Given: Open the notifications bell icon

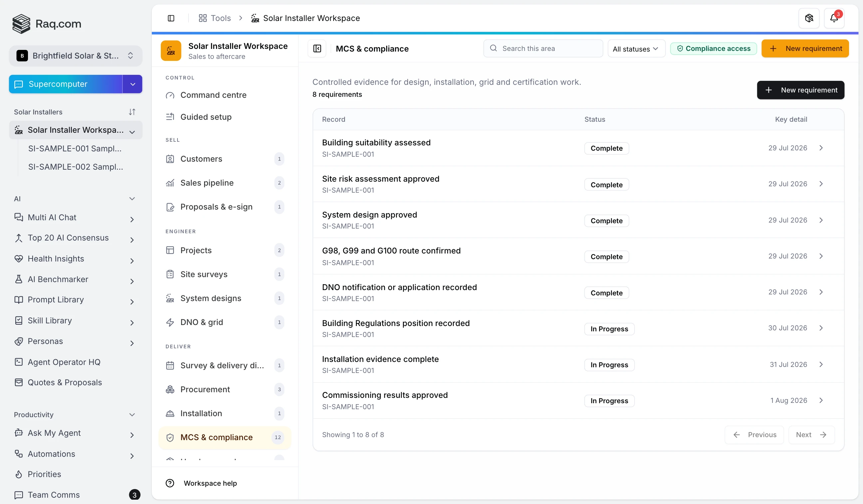Looking at the screenshot, I should point(834,18).
